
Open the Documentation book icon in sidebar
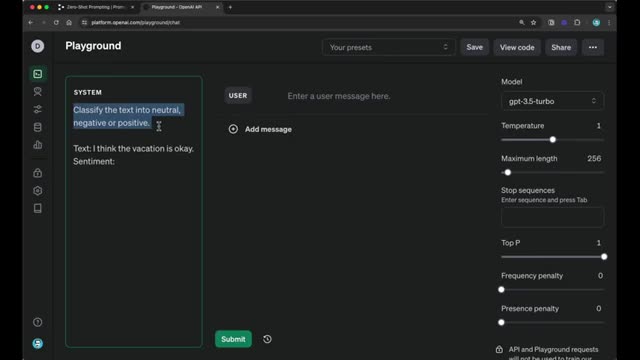(x=38, y=209)
